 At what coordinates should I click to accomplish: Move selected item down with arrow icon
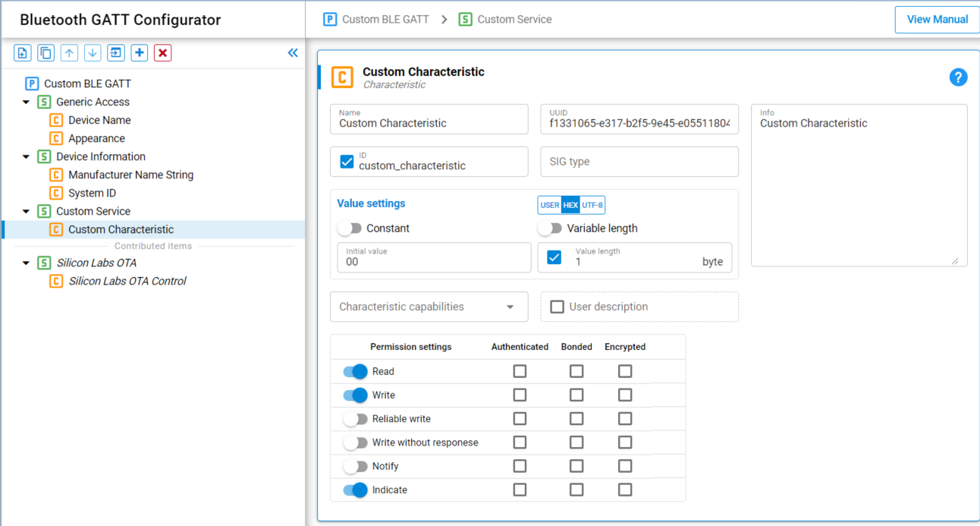(93, 53)
